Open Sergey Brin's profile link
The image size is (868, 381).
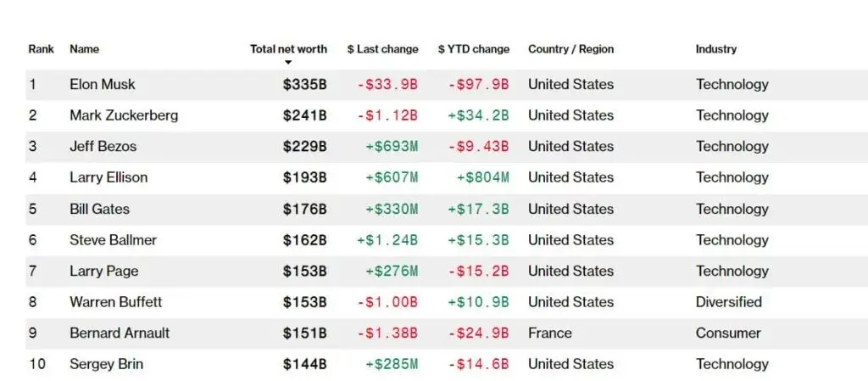click(106, 364)
